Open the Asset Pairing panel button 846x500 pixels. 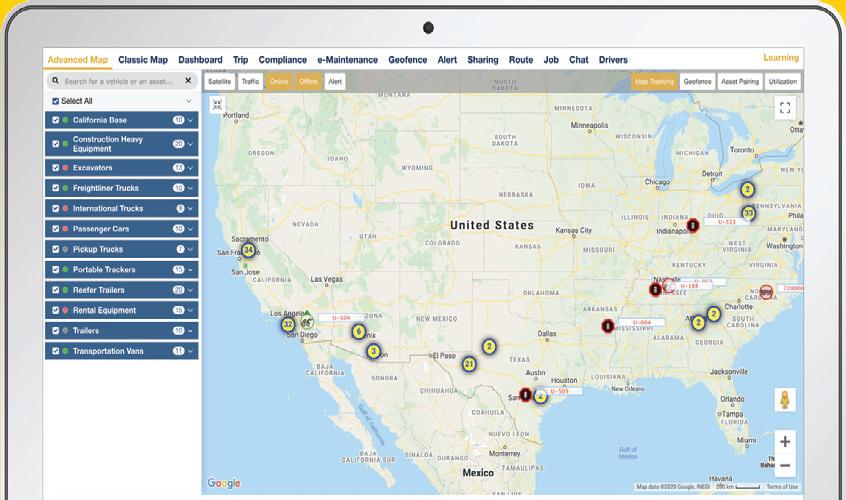tap(740, 81)
